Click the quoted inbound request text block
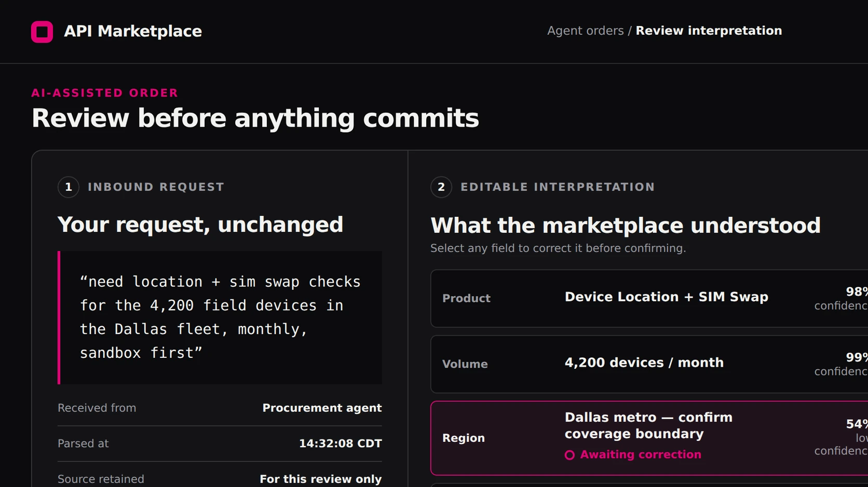Screen dimensions: 868x487 [x=220, y=317]
